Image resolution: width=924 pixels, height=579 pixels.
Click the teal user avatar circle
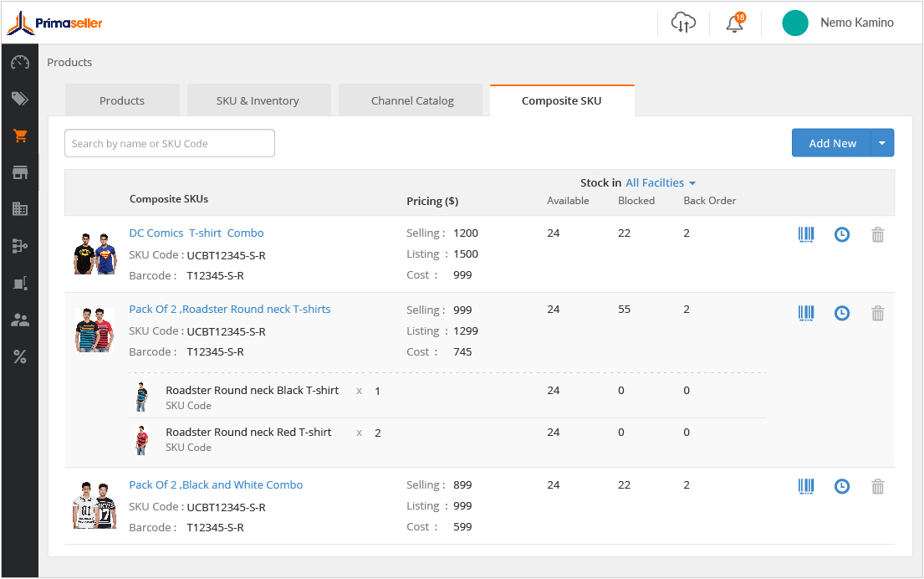click(x=795, y=23)
